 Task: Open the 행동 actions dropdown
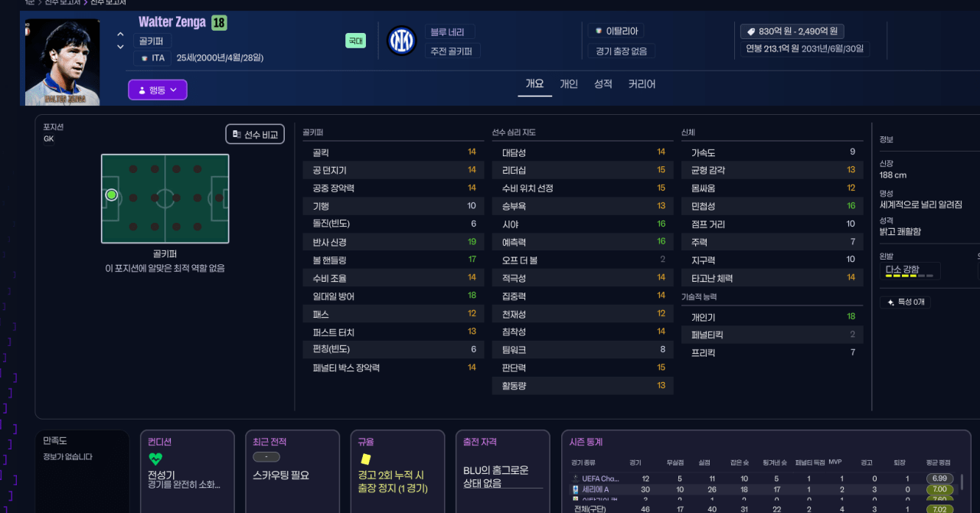pos(158,90)
